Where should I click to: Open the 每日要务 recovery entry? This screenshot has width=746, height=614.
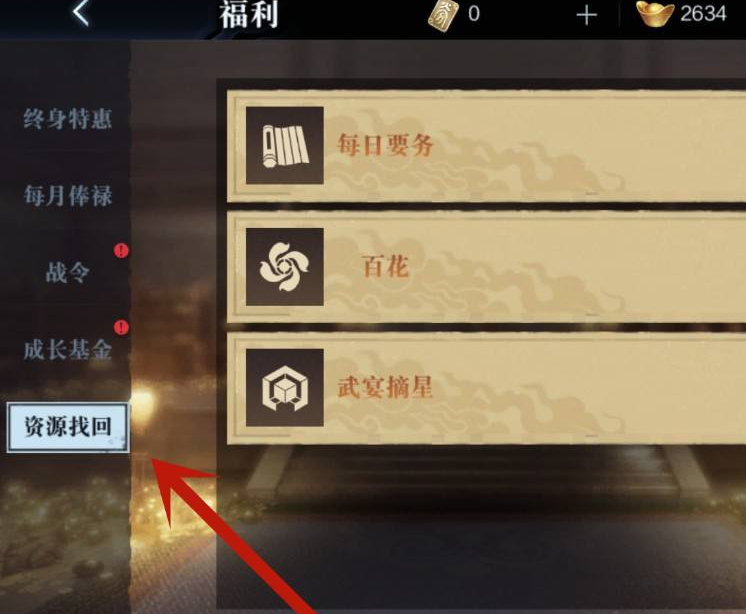click(x=486, y=146)
